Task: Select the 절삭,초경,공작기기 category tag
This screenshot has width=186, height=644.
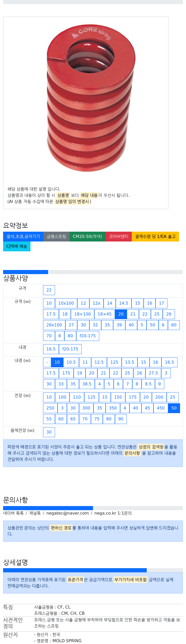Action: click(x=23, y=237)
